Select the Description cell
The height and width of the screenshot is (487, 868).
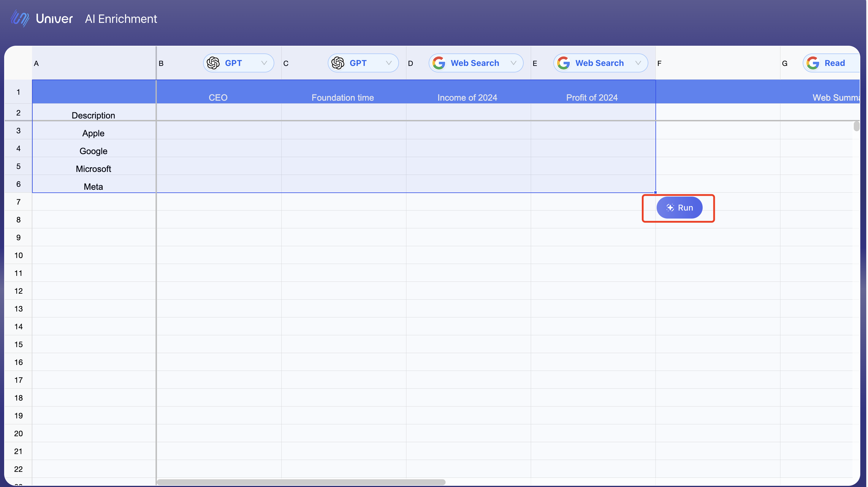(94, 112)
